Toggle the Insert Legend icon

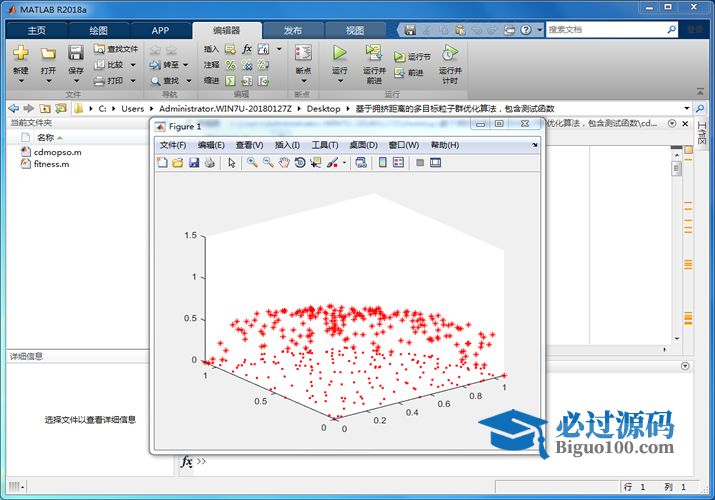tap(398, 163)
